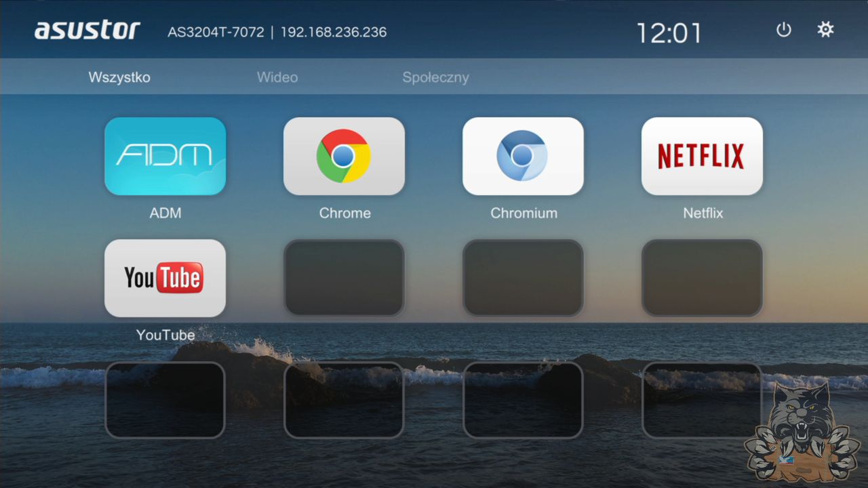Click the Chromium label text
The height and width of the screenshot is (488, 868).
point(524,213)
